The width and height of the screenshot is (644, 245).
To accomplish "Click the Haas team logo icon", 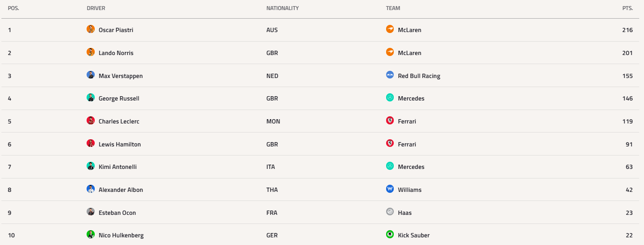I will (x=390, y=212).
